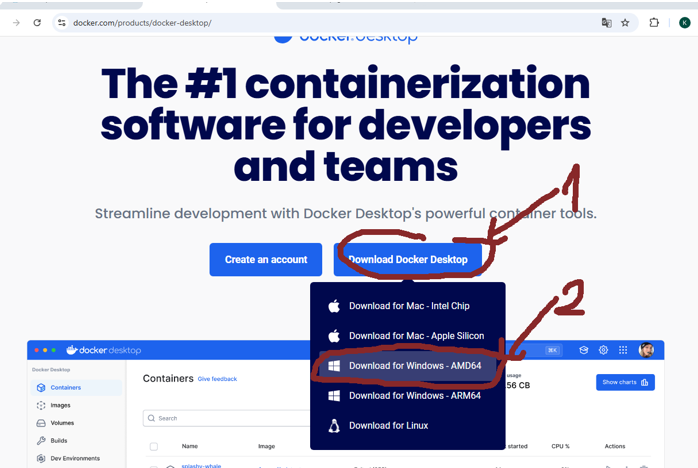Click the Show charts button
This screenshot has height=468, width=698.
click(625, 382)
